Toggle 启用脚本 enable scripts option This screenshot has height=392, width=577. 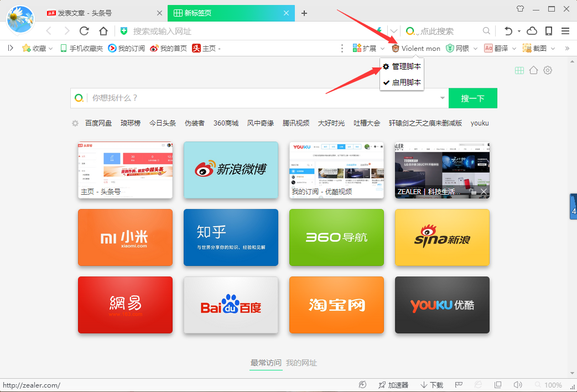(x=402, y=82)
